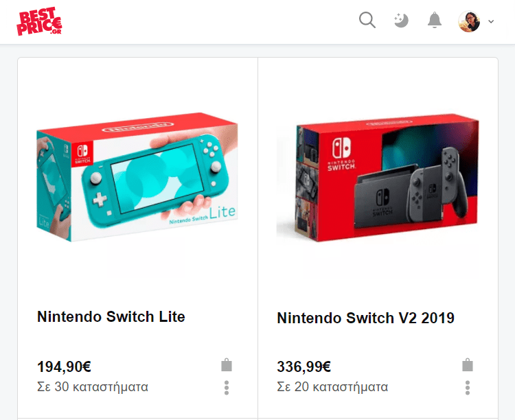Click the shopping bag icon for Switch Lite
This screenshot has width=515, height=420.
pyautogui.click(x=227, y=365)
